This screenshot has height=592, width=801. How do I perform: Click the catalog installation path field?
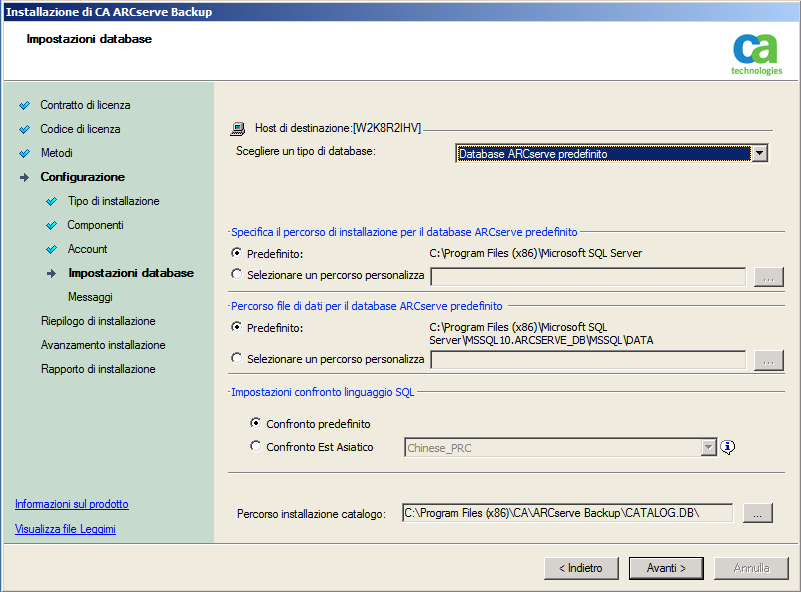[x=567, y=513]
